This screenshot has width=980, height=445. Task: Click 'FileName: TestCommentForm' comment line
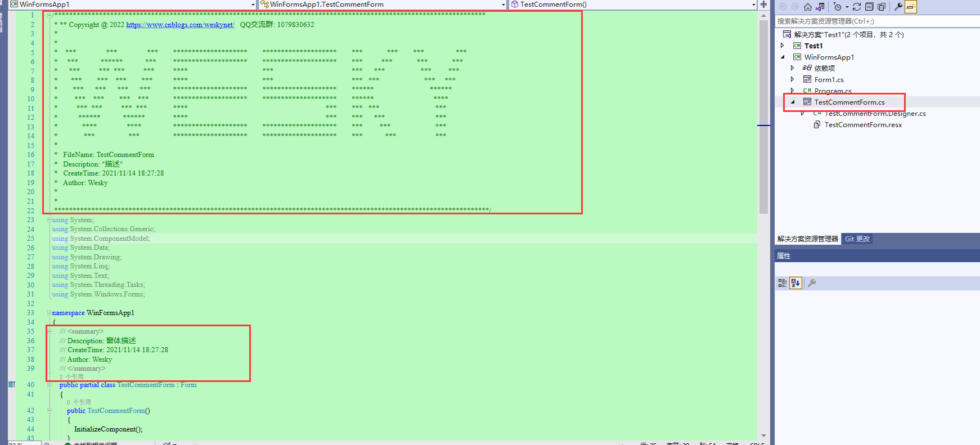pos(109,155)
